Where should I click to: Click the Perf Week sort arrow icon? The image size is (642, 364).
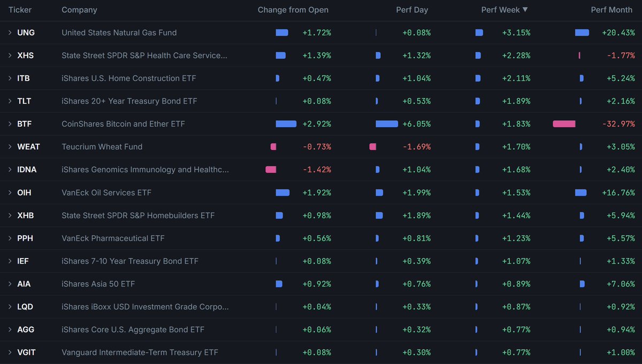click(x=525, y=10)
